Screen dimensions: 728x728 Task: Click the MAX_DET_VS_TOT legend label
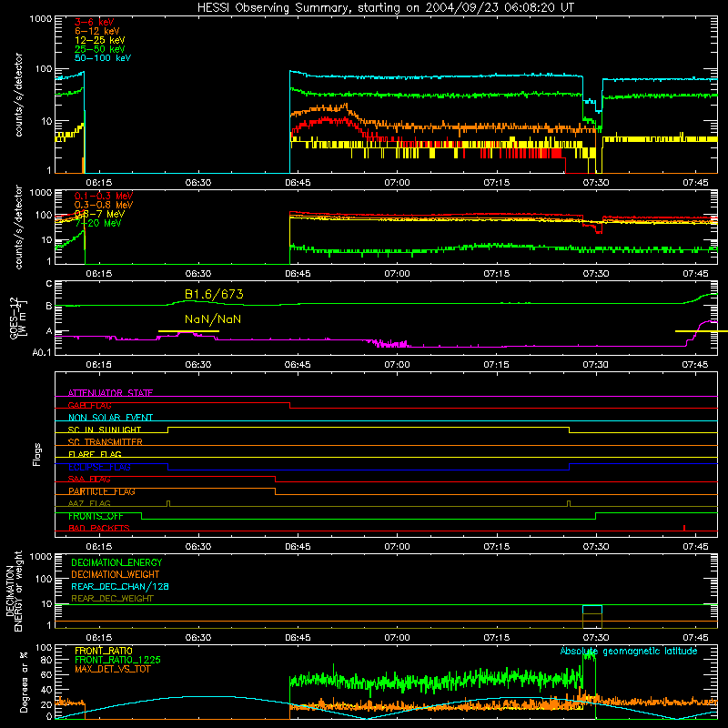(x=112, y=669)
